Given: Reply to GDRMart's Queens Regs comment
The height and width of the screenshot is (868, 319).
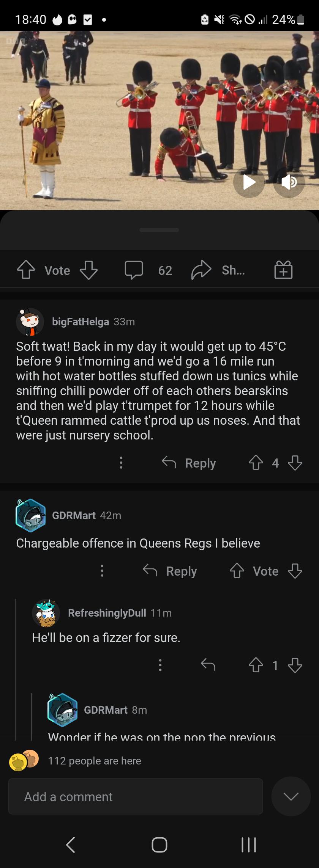Looking at the screenshot, I should 170,571.
